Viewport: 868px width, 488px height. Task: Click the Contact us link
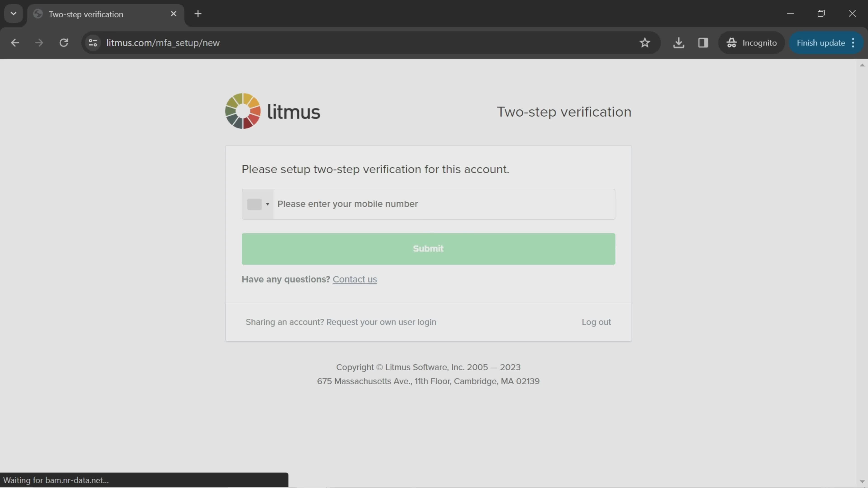(355, 279)
